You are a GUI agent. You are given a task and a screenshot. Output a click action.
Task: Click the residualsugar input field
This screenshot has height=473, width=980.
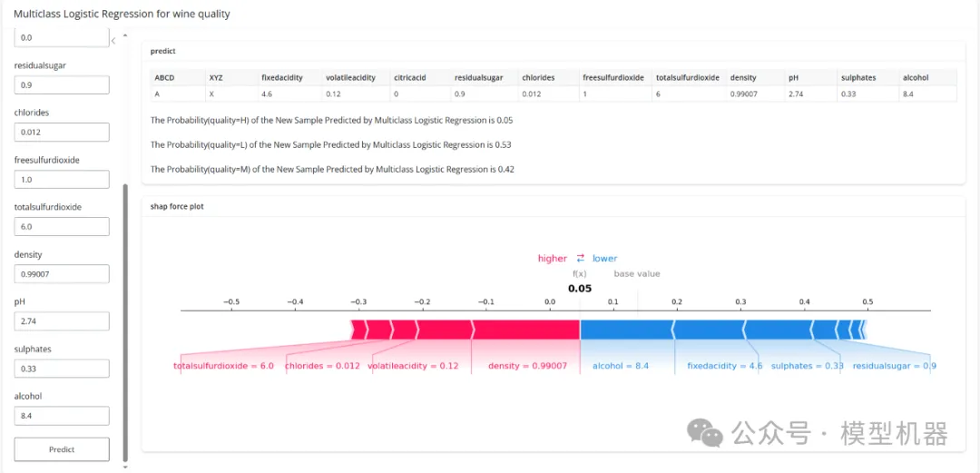tap(62, 84)
